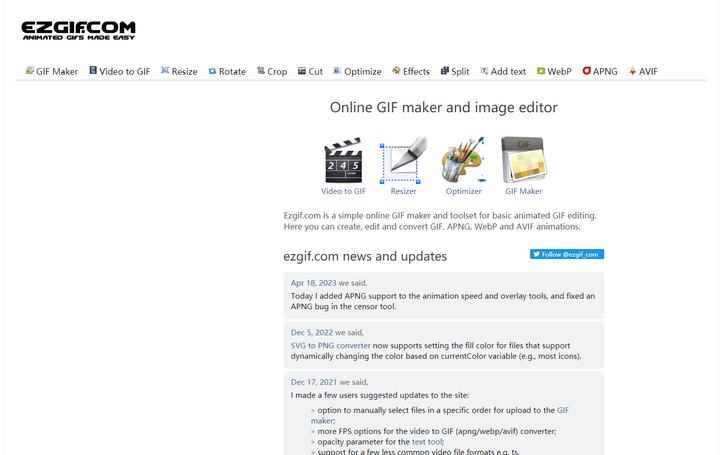Image resolution: width=720 pixels, height=455 pixels.
Task: Open the Add text tool
Action: [503, 72]
